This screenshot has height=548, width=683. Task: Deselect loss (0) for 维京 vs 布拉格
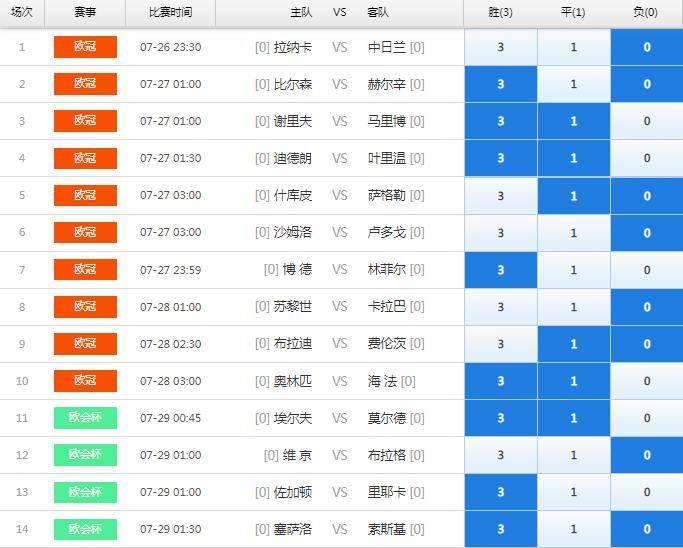point(647,455)
